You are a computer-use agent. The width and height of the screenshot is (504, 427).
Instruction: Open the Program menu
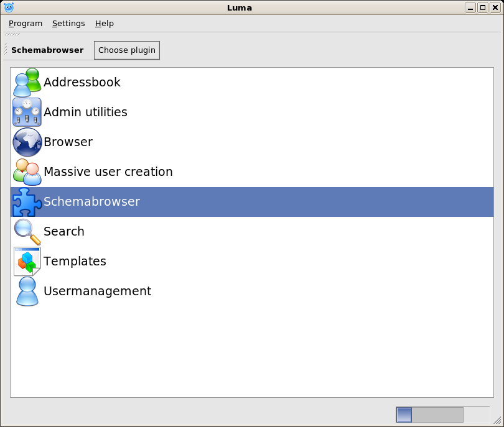coord(26,24)
